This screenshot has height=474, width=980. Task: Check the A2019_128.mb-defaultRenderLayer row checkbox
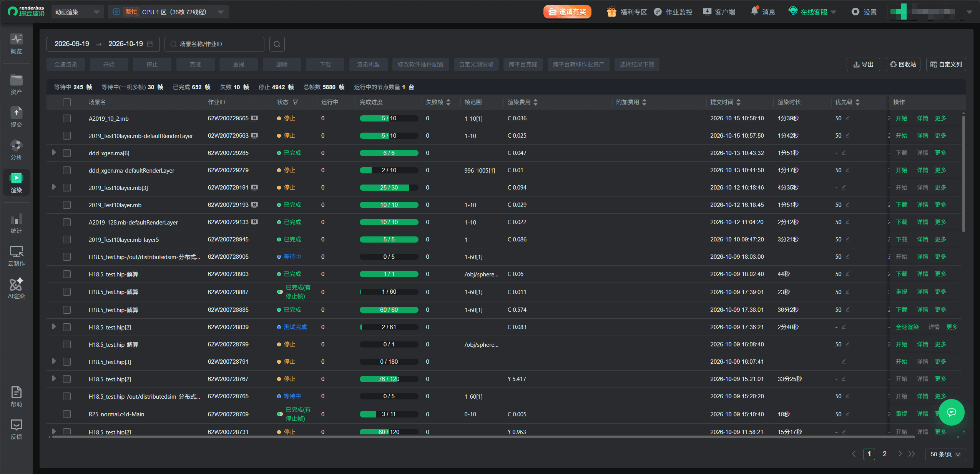point(67,222)
